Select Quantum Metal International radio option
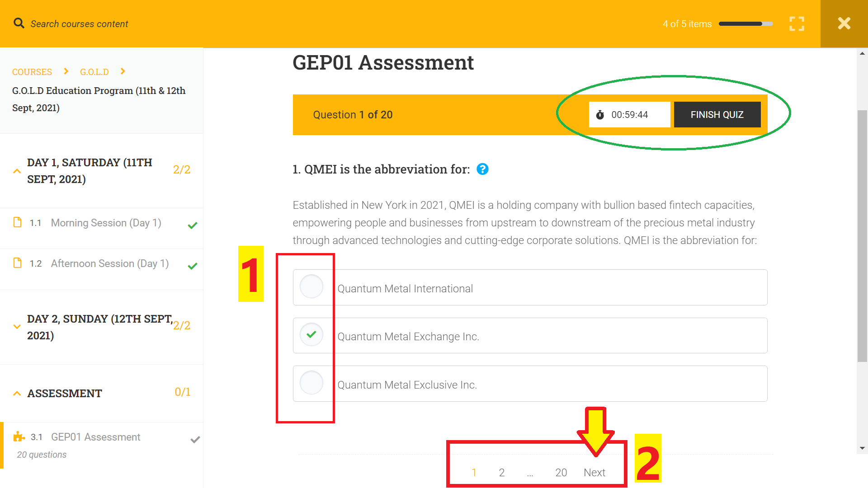 (x=311, y=286)
